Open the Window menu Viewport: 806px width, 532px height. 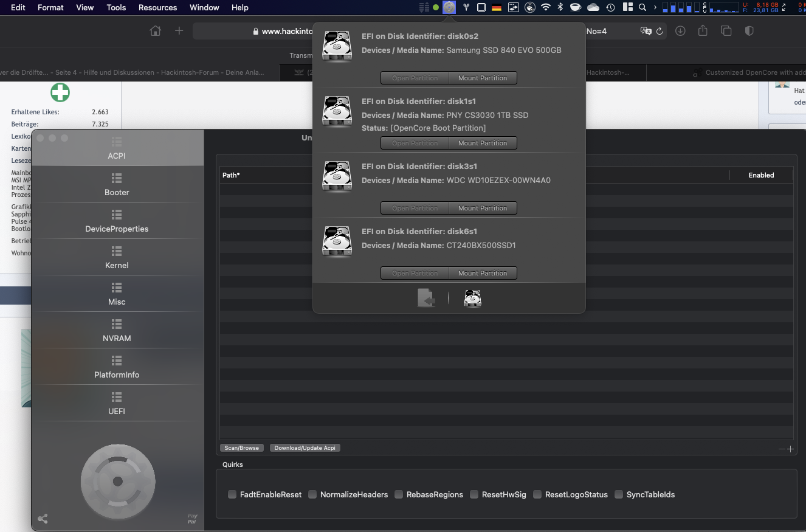click(204, 7)
